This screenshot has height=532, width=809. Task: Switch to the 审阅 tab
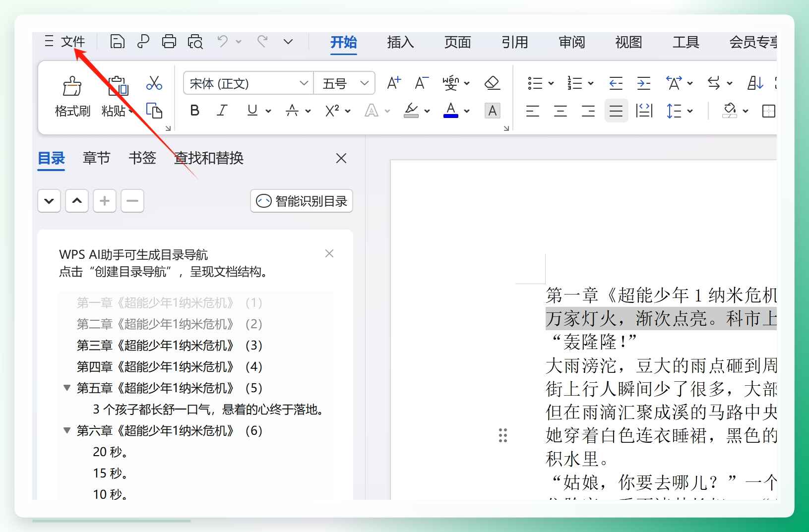point(571,42)
